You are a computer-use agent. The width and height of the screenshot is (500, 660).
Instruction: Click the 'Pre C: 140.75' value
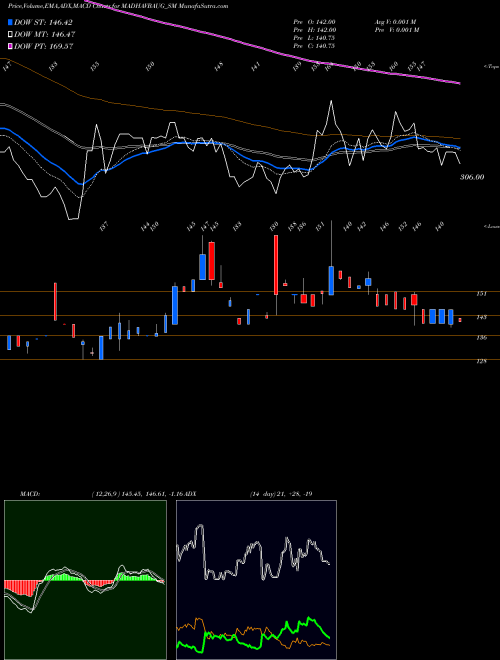coord(314,46)
